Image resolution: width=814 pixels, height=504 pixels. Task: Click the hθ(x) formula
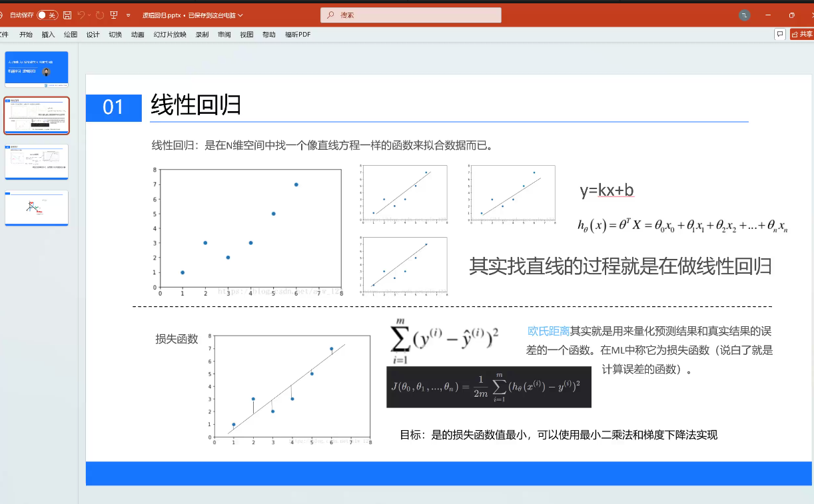pyautogui.click(x=683, y=225)
